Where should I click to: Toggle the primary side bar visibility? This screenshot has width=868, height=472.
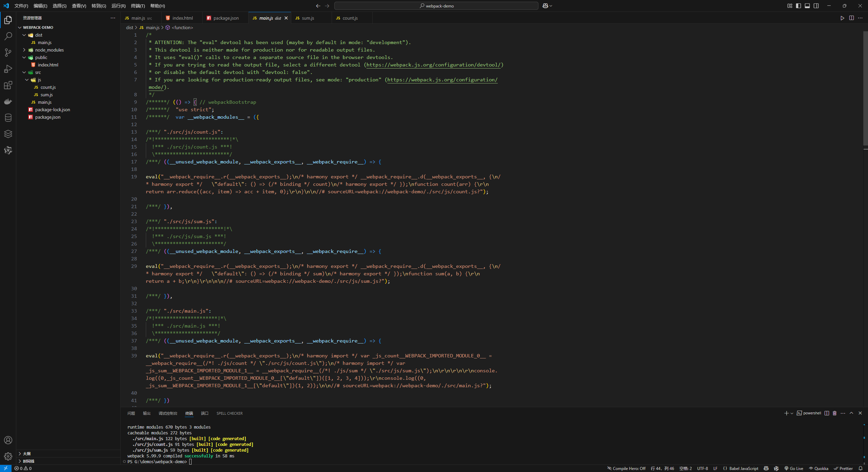[798, 6]
